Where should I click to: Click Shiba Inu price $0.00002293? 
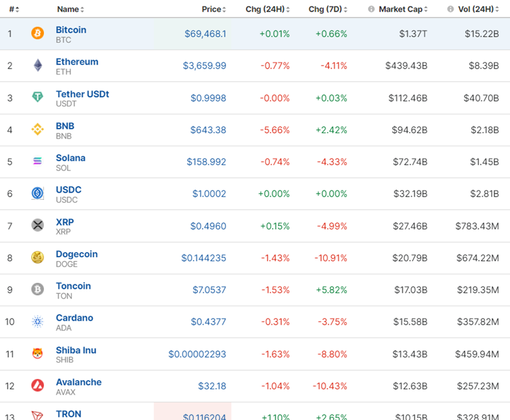197,354
